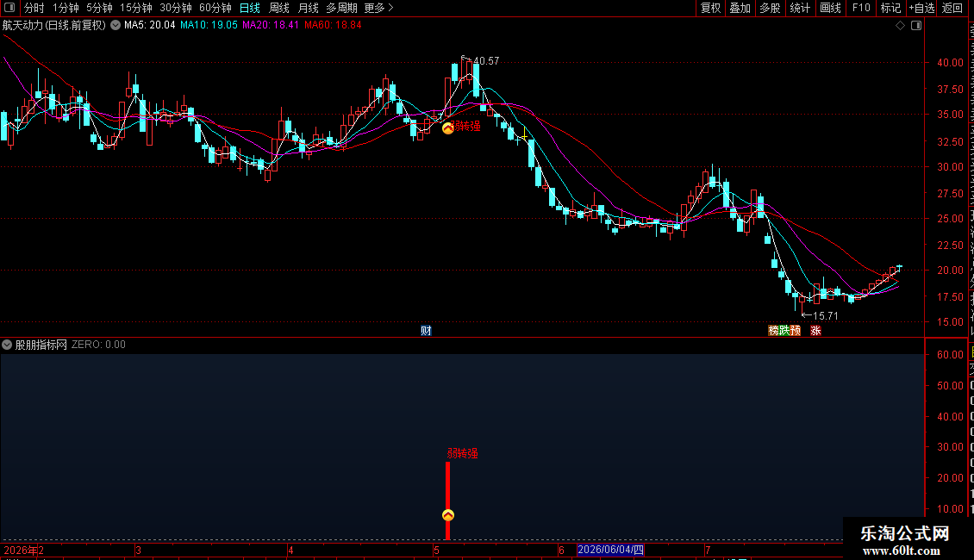Click the 40.57 high price label

click(486, 61)
